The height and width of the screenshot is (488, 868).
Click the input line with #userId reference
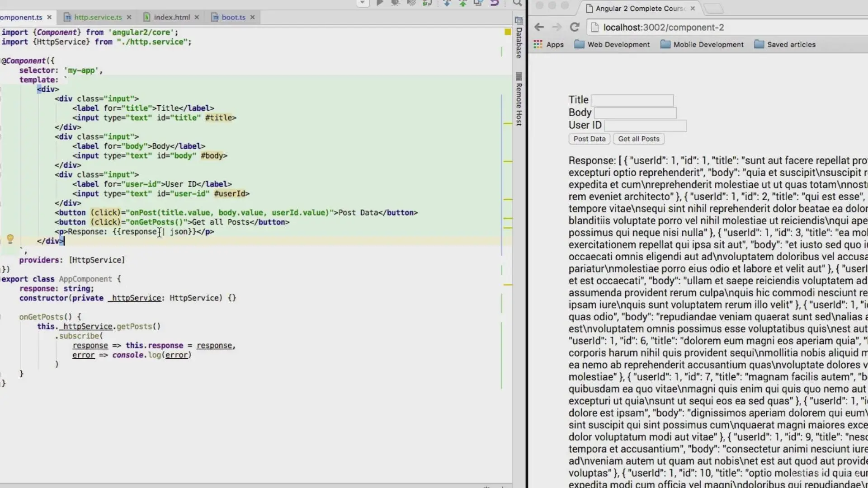click(x=161, y=193)
